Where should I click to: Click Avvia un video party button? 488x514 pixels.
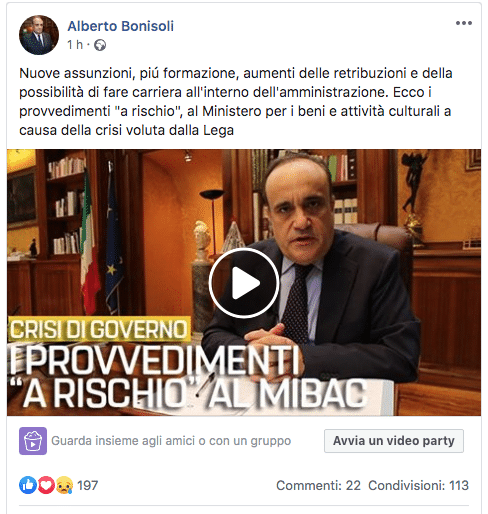394,441
